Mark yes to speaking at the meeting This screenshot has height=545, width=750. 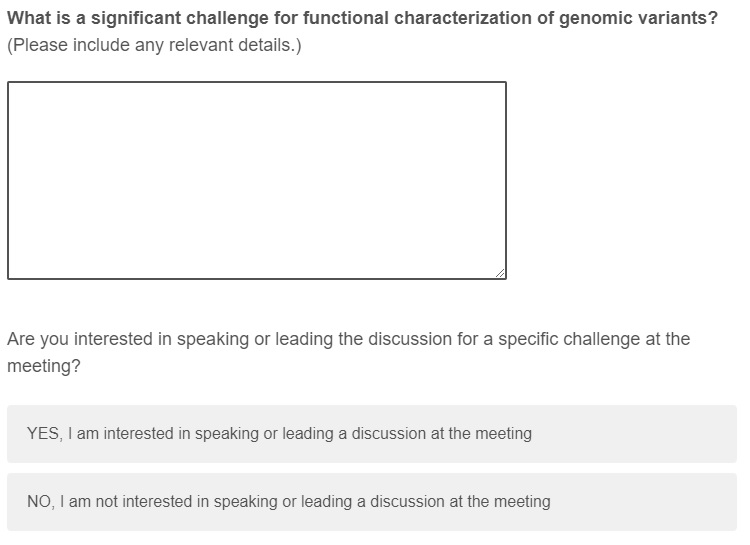[x=371, y=434]
